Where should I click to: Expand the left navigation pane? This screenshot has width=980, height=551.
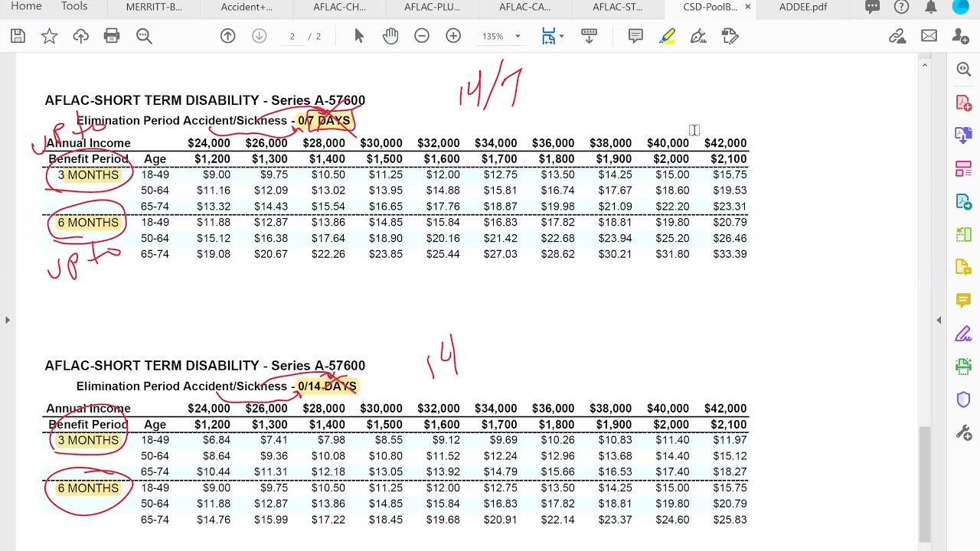(x=7, y=320)
